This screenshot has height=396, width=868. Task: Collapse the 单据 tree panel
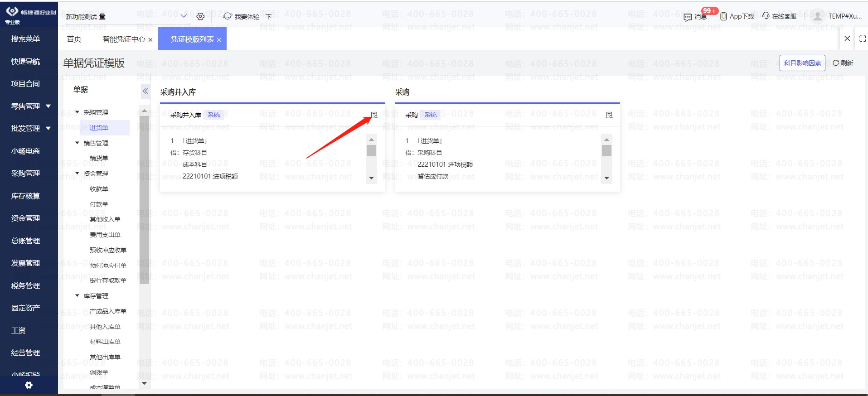tap(145, 91)
